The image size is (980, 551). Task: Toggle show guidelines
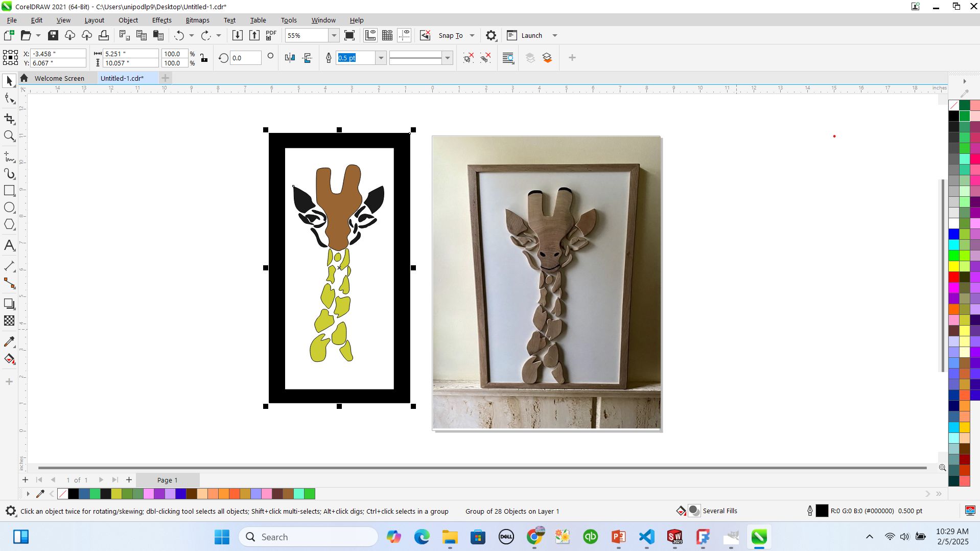(x=404, y=35)
